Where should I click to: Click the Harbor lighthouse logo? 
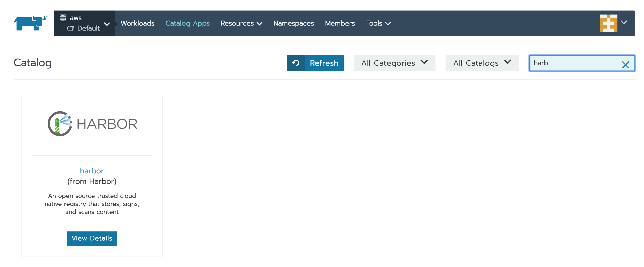60,123
